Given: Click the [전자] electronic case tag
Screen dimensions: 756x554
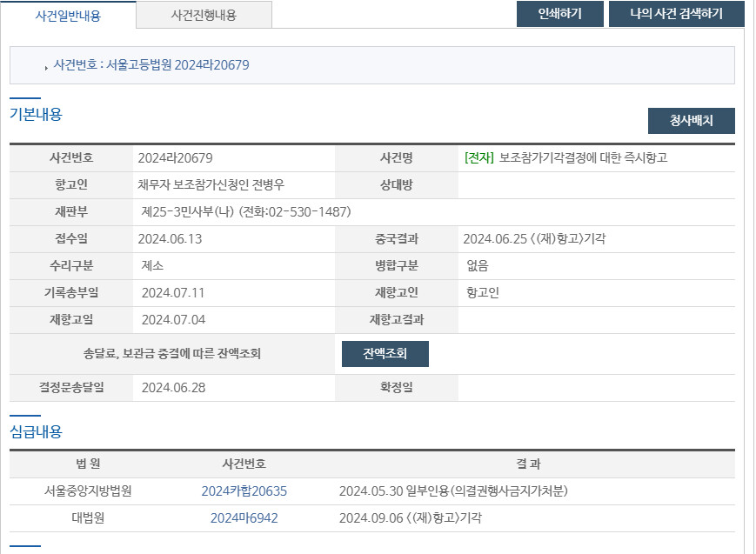Looking at the screenshot, I should coord(478,157).
